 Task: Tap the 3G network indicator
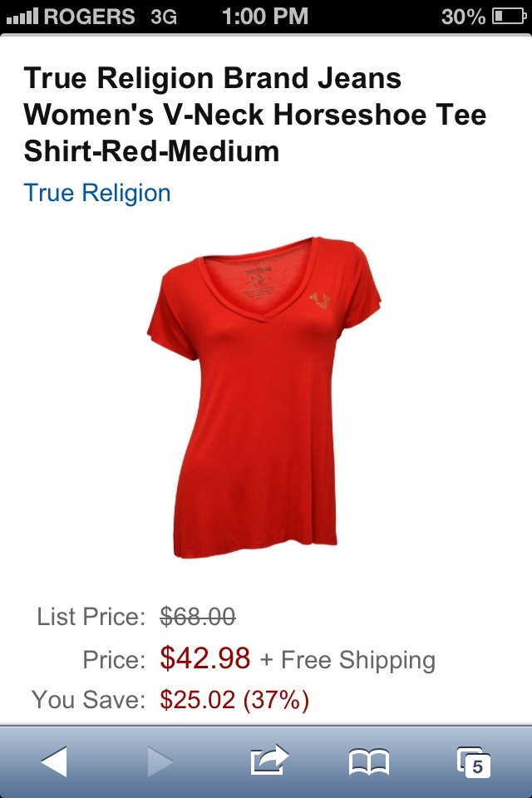click(x=164, y=17)
